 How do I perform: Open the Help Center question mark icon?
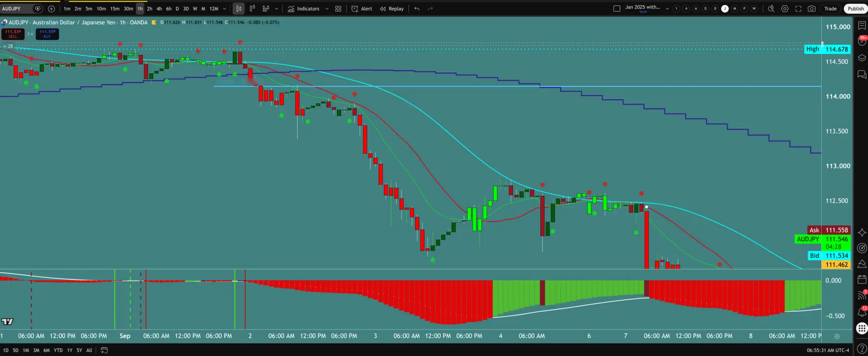click(x=862, y=348)
